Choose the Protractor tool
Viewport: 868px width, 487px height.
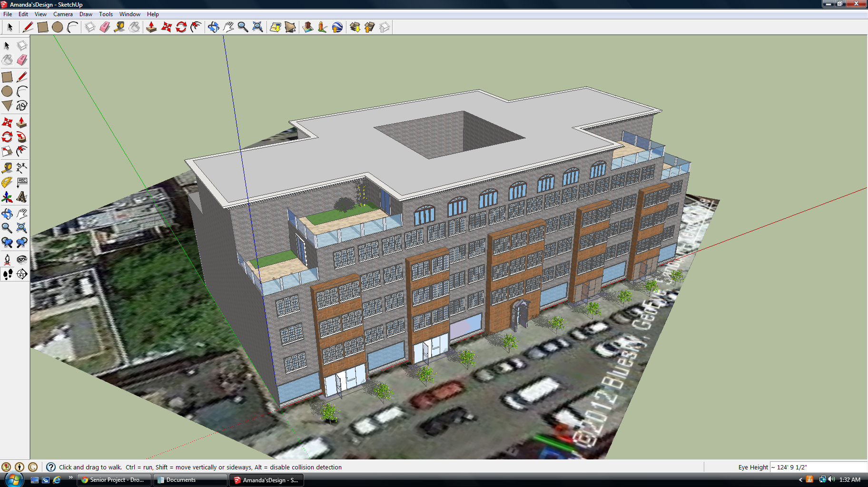click(x=7, y=182)
